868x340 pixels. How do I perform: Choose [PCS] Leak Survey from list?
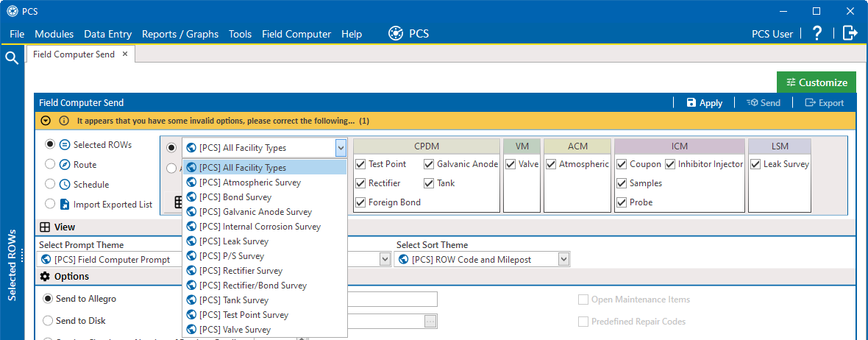point(265,241)
